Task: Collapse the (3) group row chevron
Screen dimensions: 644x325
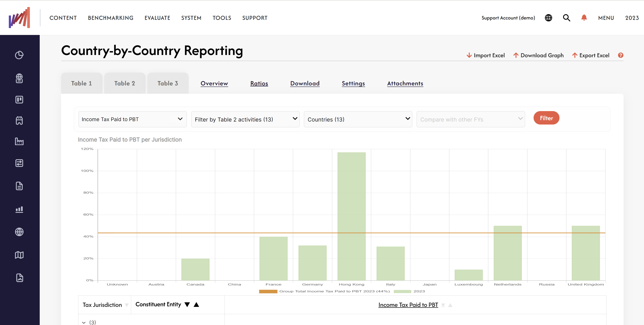Action: tap(84, 323)
